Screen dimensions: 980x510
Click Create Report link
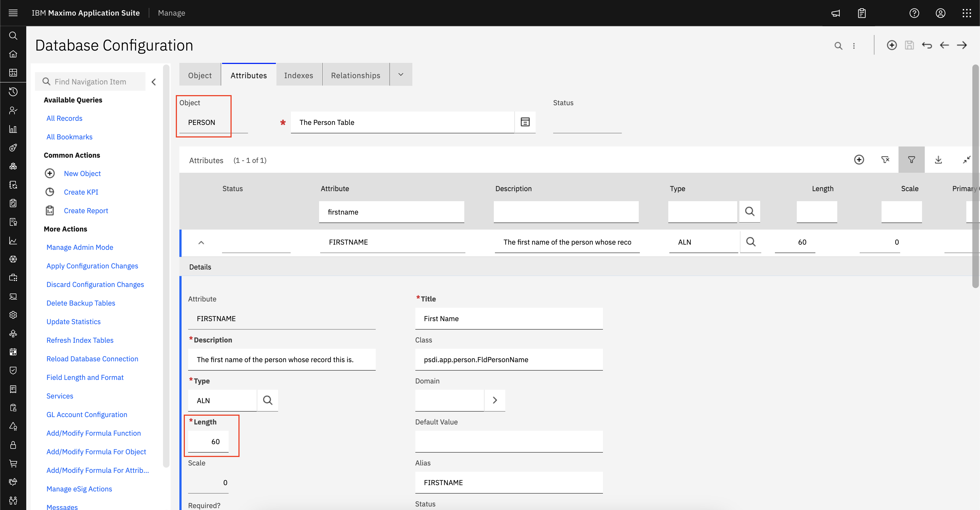click(x=86, y=211)
